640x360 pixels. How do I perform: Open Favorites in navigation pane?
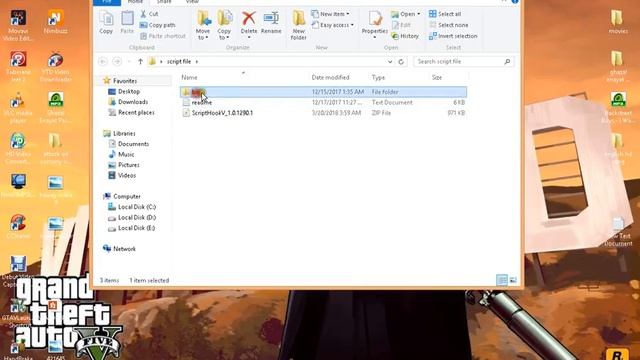pos(124,81)
